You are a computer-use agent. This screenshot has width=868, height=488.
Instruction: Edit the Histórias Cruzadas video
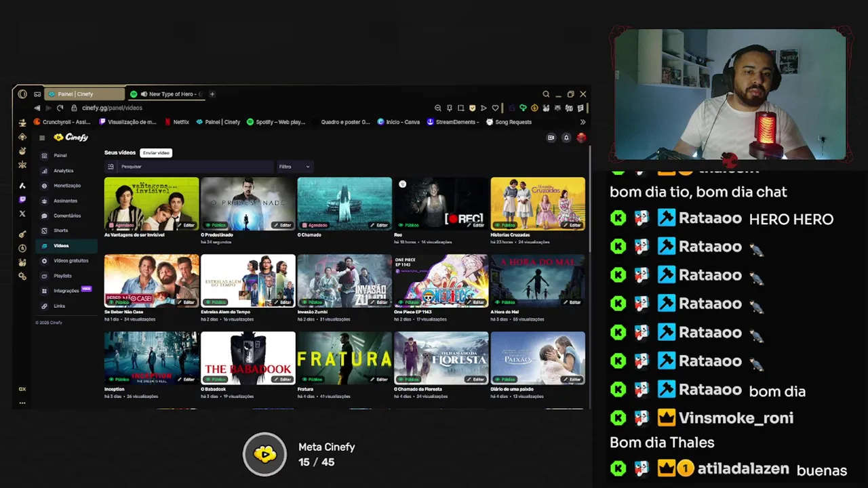pos(572,225)
